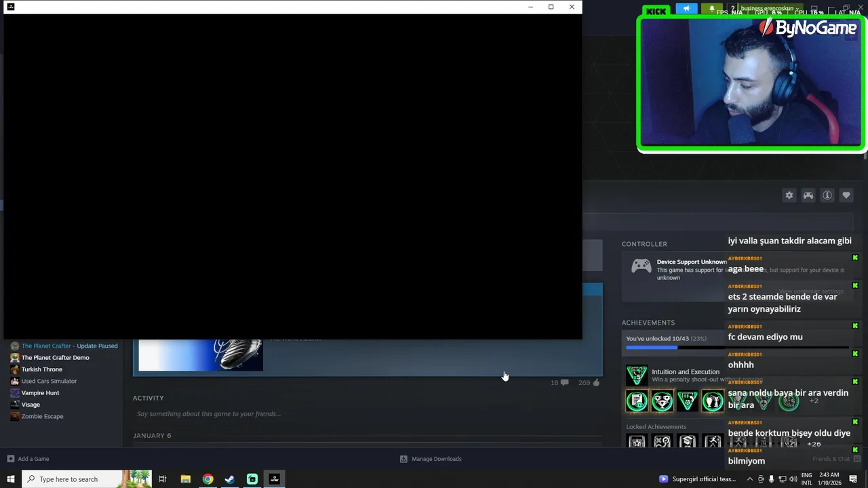The height and width of the screenshot is (488, 868).
Task: Click the +2 more unlocked achievements
Action: [814, 401]
